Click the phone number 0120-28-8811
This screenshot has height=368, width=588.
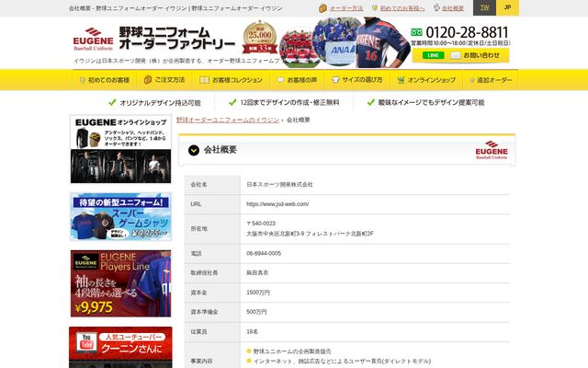467,32
